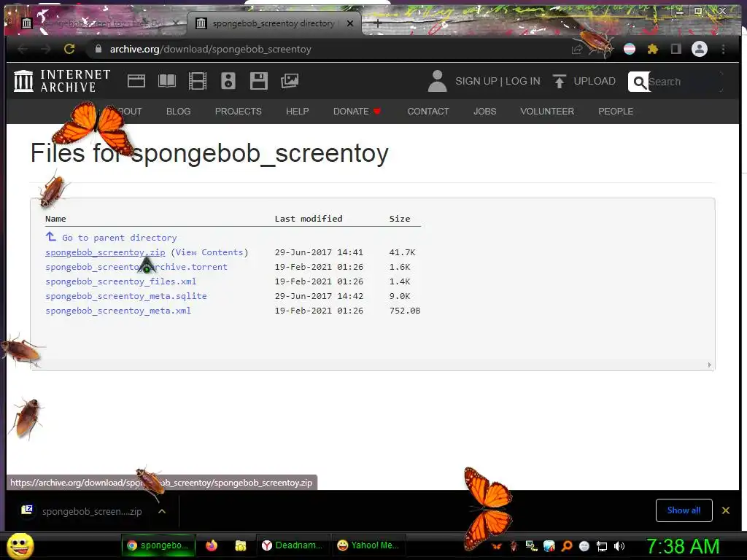Click the archive.org address bar URL
Image resolution: width=747 pixels, height=560 pixels.
coord(210,49)
